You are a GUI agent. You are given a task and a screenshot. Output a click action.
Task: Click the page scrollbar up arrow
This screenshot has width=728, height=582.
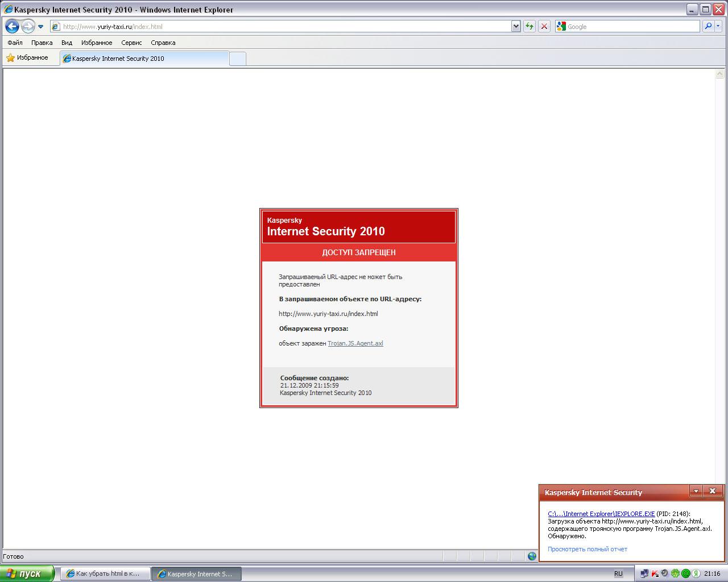coord(719,74)
